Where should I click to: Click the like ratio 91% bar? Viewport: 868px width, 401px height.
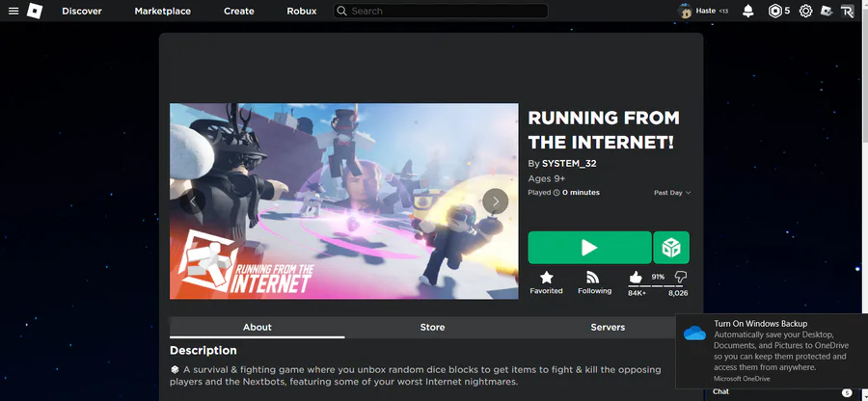coord(658,286)
